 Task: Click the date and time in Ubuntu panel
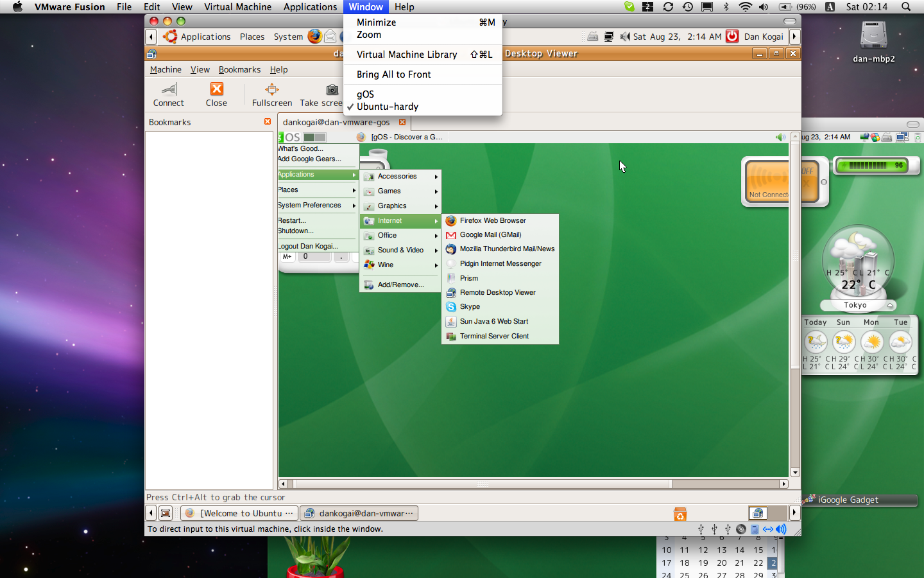pos(677,37)
